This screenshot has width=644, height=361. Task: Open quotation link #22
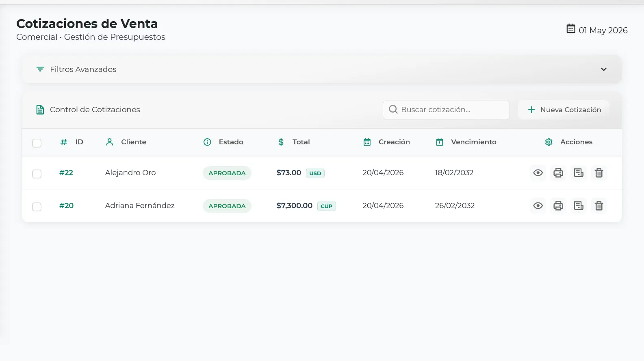[x=66, y=172]
